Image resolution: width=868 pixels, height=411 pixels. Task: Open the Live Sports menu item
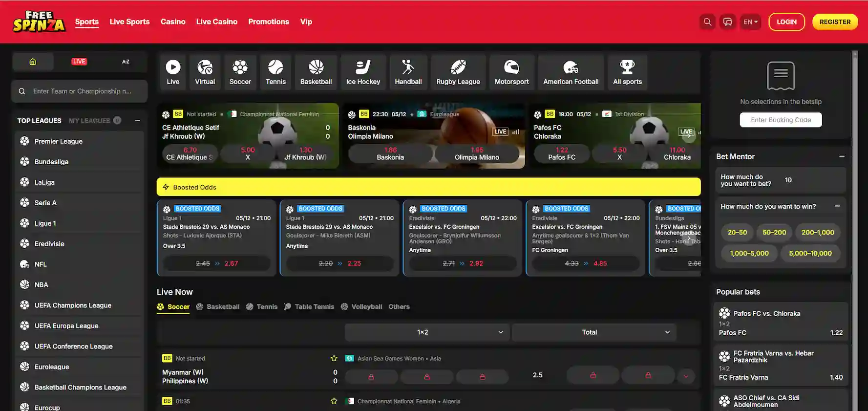tap(129, 22)
